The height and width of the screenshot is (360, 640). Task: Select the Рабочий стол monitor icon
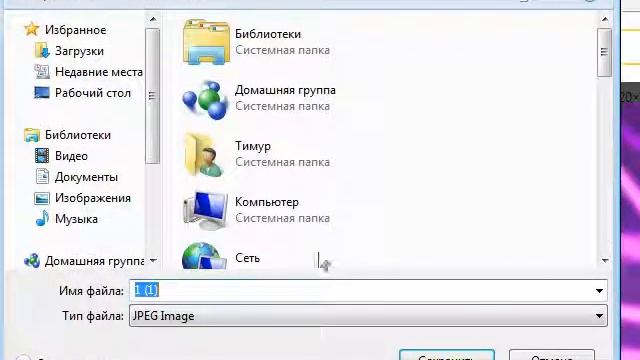(x=42, y=93)
